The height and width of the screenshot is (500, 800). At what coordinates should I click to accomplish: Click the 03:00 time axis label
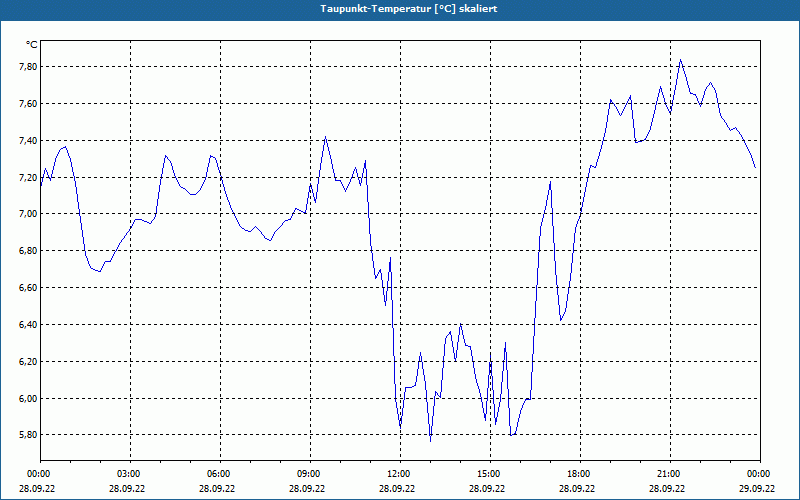coord(131,474)
